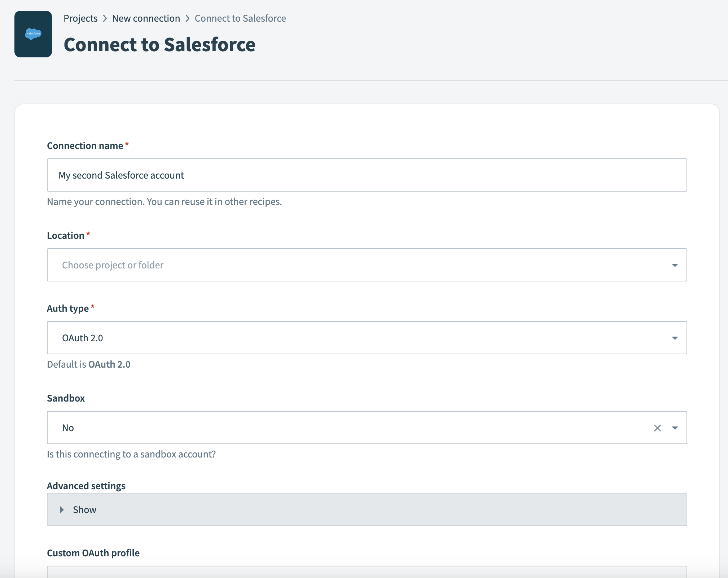Click the disclosure triangle next to Show
Screen dimensions: 728x578
[x=62, y=509]
